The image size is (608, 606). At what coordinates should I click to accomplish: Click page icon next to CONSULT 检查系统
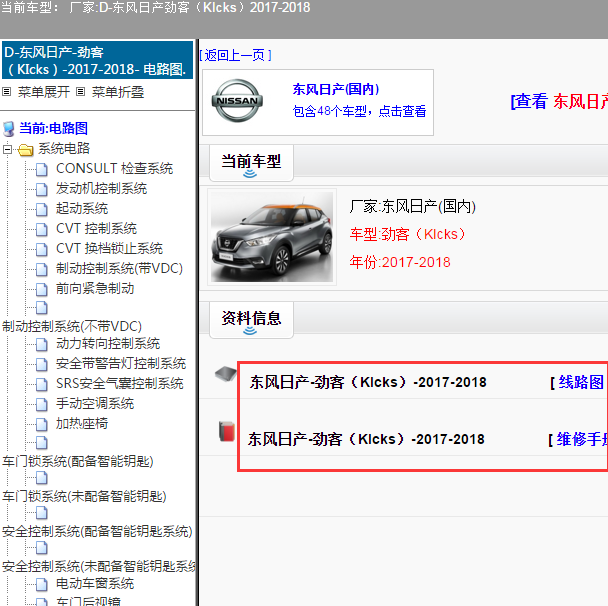click(41, 169)
